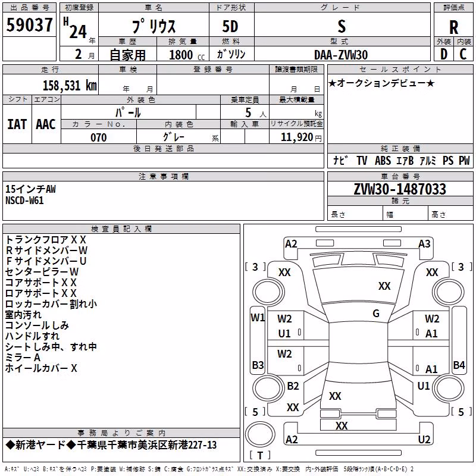
Task: Select the interior color グレー
Action: tap(174, 137)
